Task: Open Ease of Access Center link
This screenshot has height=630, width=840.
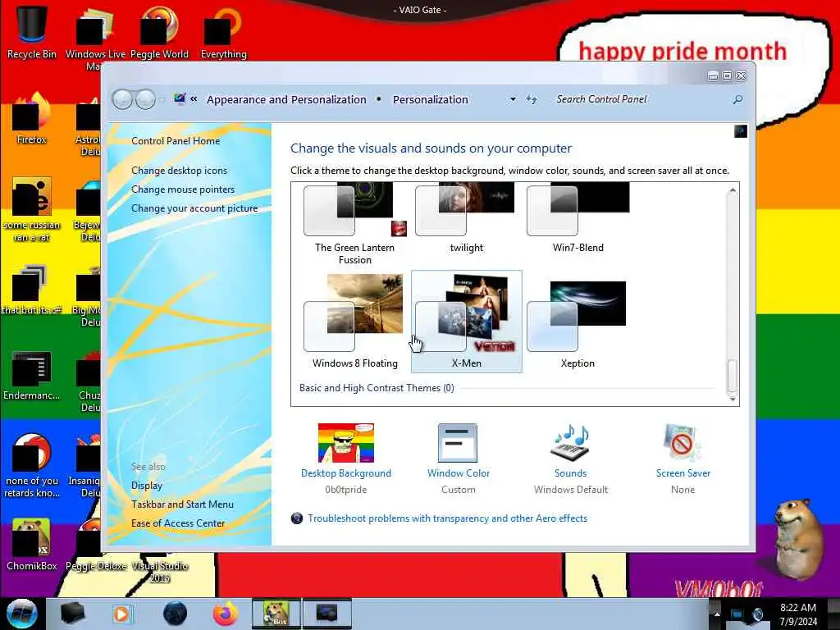Action: [x=178, y=523]
